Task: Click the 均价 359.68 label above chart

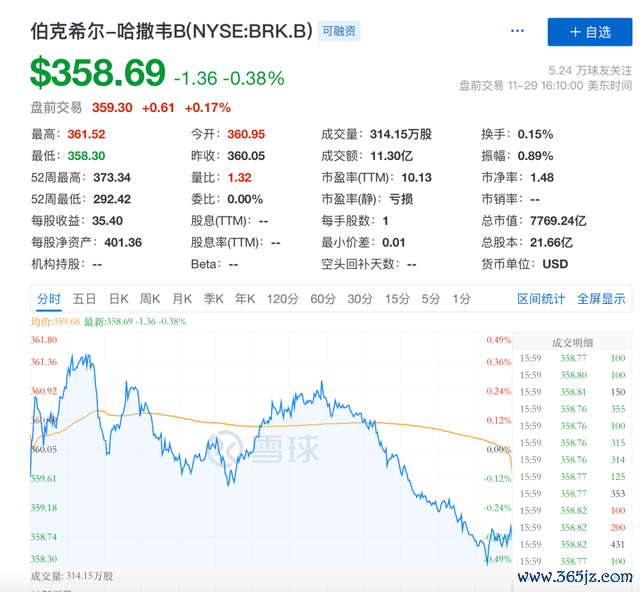Action: coord(55,322)
